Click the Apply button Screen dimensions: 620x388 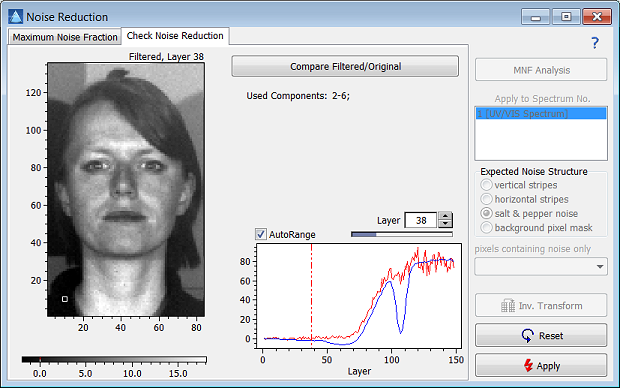(541, 365)
